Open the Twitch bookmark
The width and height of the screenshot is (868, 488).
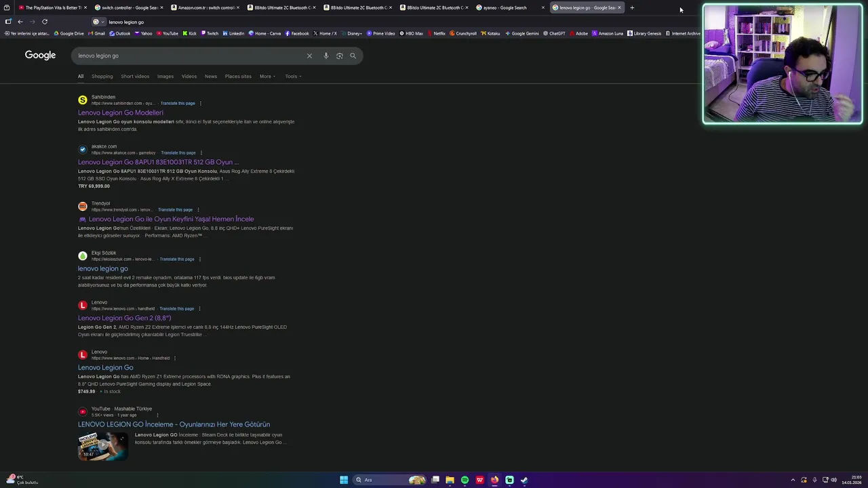click(210, 33)
